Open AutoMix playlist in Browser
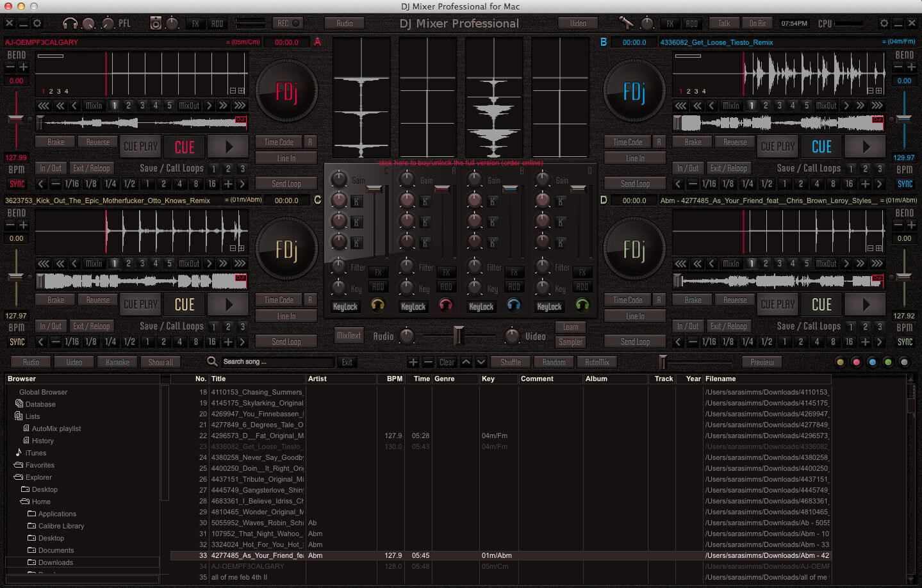Image resolution: width=922 pixels, height=588 pixels. pyautogui.click(x=52, y=429)
